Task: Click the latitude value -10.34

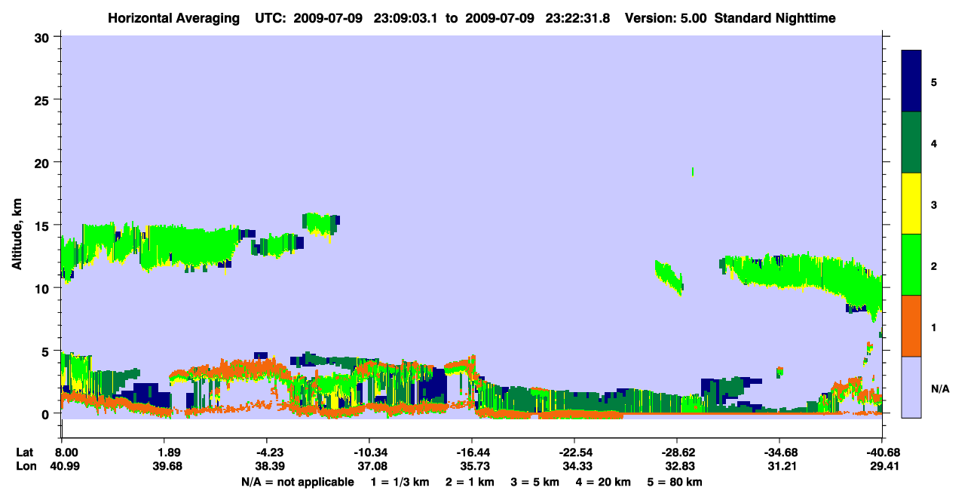Action: pyautogui.click(x=369, y=452)
